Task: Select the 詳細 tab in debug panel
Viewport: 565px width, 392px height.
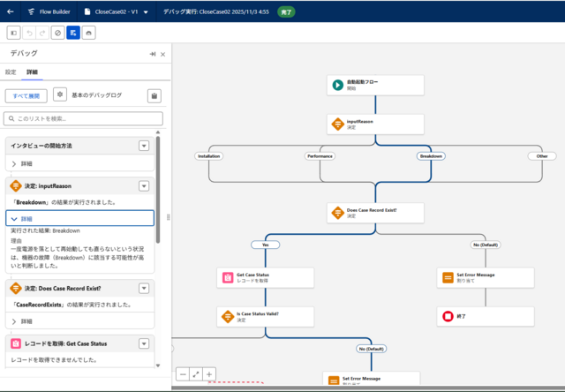Action: [x=32, y=72]
